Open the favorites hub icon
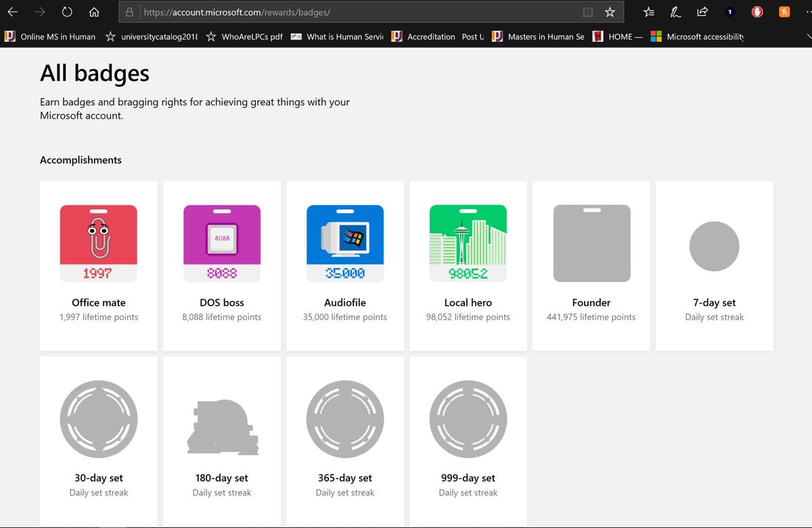The height and width of the screenshot is (528, 812). 649,12
